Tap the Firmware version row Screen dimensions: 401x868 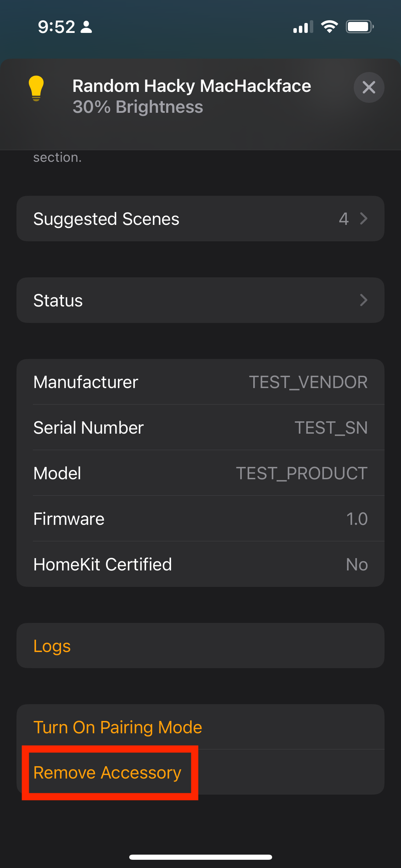(200, 519)
